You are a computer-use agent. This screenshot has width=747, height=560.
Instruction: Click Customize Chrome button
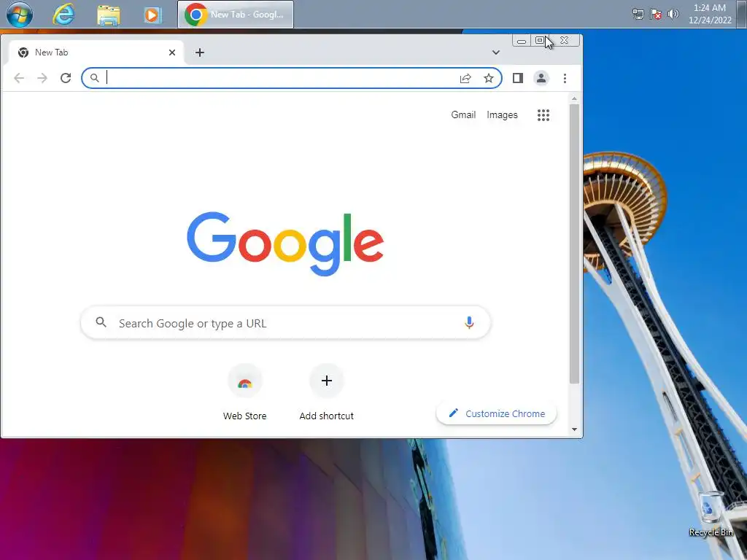[x=496, y=413]
